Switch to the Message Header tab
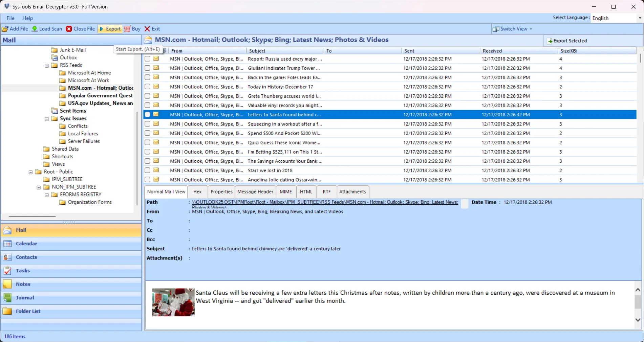Screen dimensions: 644x342 [255, 192]
